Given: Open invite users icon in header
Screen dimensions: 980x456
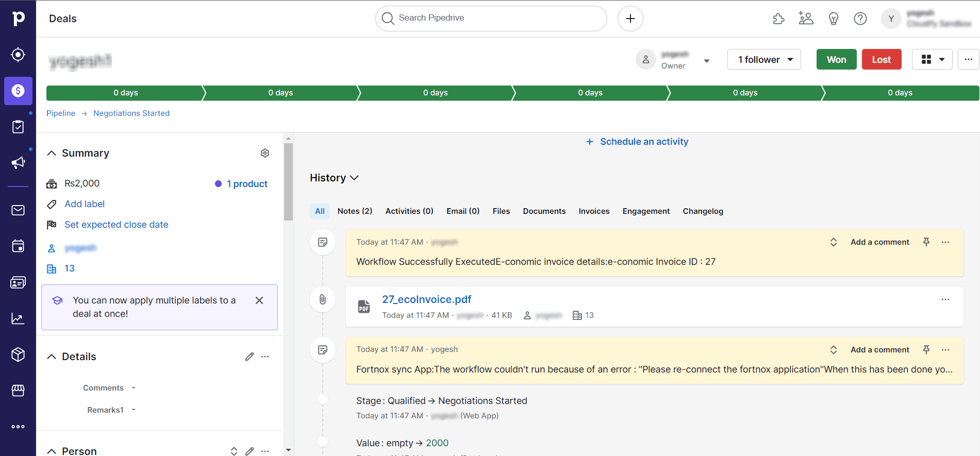Looking at the screenshot, I should (806, 19).
